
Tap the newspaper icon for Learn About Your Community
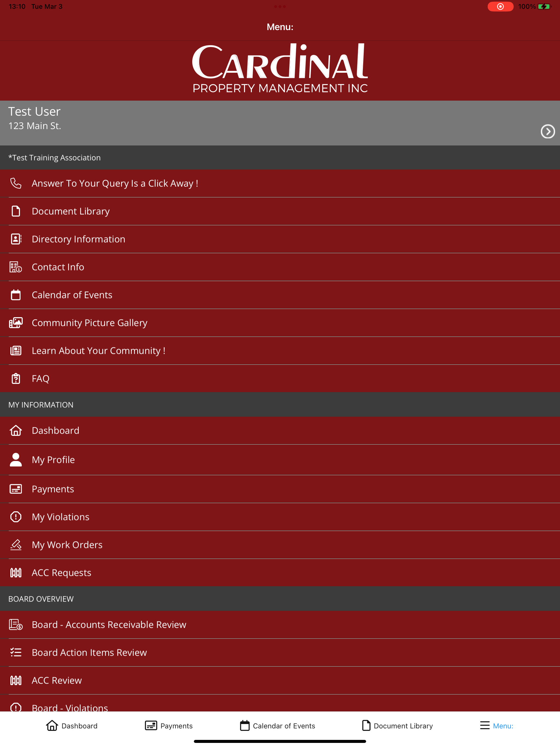tap(16, 351)
